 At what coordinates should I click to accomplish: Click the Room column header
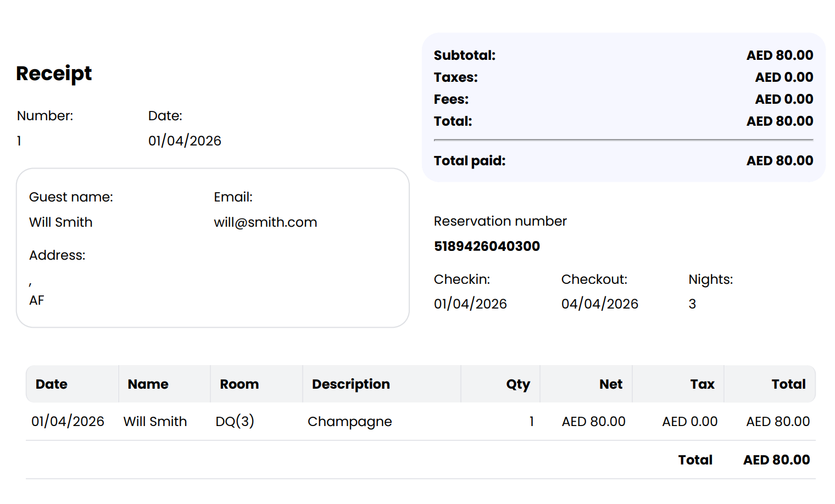tap(240, 384)
